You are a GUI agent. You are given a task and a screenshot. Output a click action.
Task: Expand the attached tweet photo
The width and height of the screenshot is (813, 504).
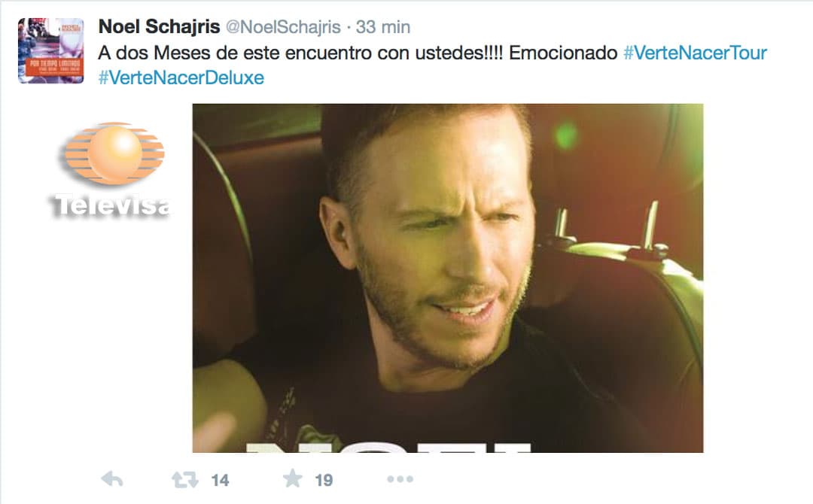(x=448, y=278)
